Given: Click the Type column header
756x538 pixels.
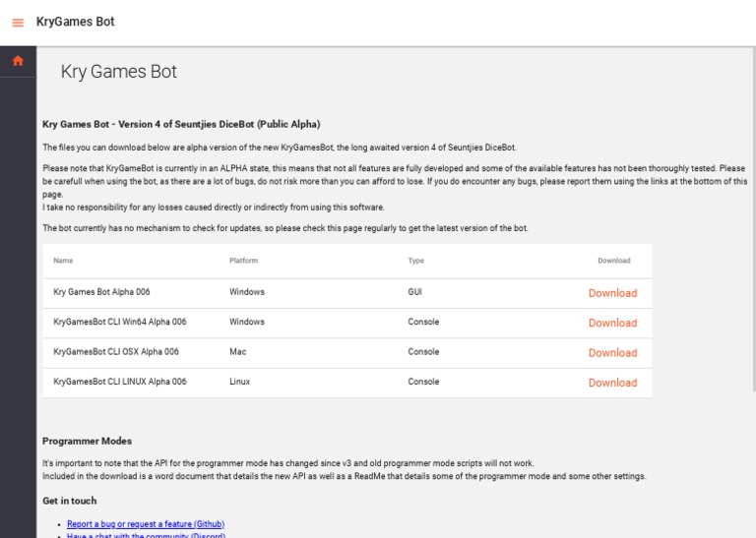Looking at the screenshot, I should [416, 261].
